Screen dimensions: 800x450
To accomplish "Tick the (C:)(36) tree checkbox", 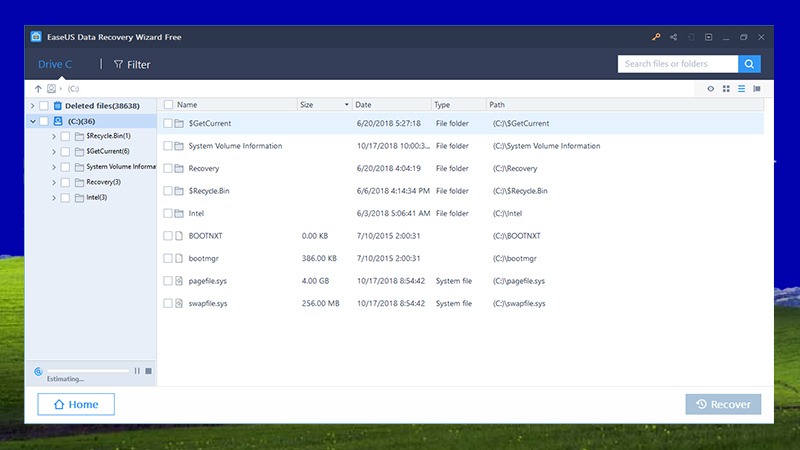I will (x=44, y=121).
